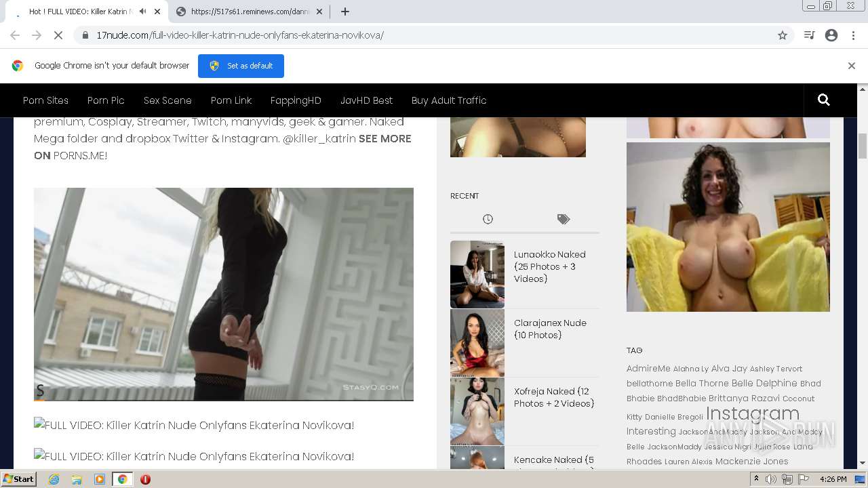Close the reminews.com tab
The image size is (868, 488).
(x=319, y=12)
